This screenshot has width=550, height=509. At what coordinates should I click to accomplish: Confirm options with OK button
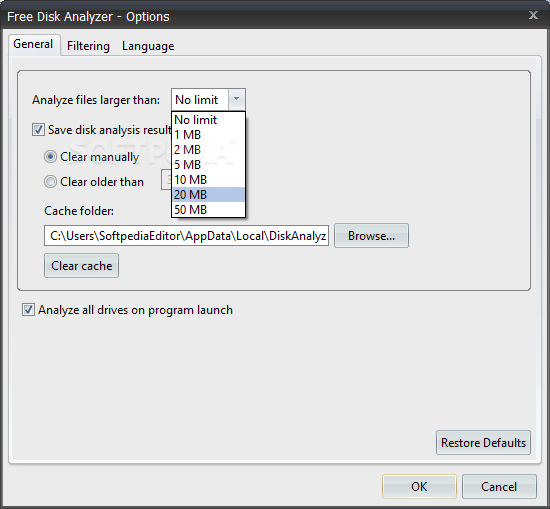[419, 487]
